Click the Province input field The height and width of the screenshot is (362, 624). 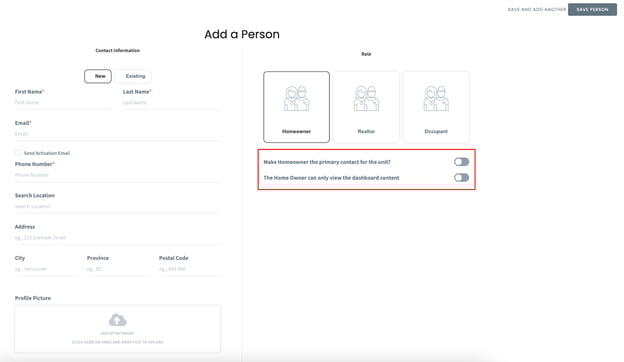pos(117,269)
